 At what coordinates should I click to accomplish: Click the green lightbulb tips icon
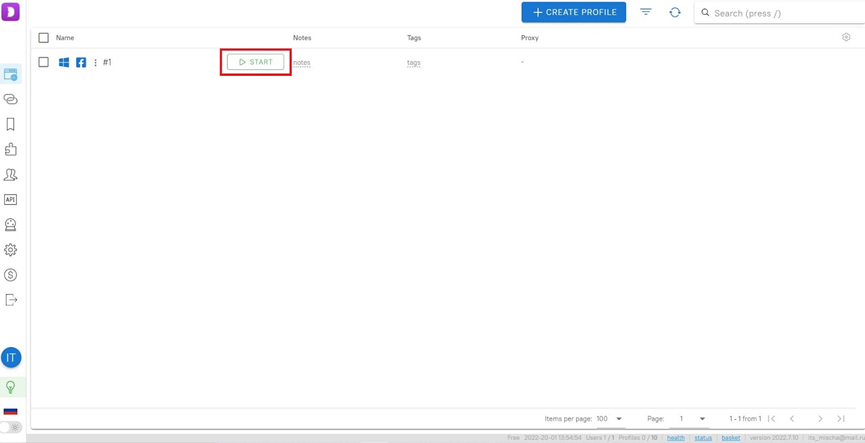click(10, 387)
